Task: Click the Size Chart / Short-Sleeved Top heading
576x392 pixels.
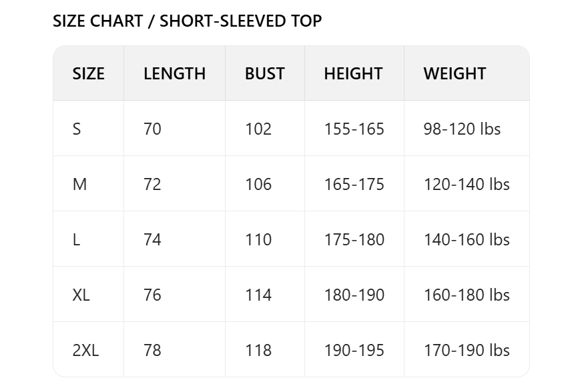Action: pyautogui.click(x=187, y=21)
